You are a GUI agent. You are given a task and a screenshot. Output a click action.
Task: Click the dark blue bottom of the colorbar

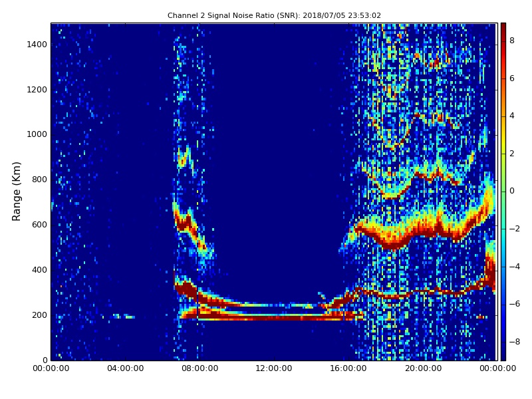point(503,354)
